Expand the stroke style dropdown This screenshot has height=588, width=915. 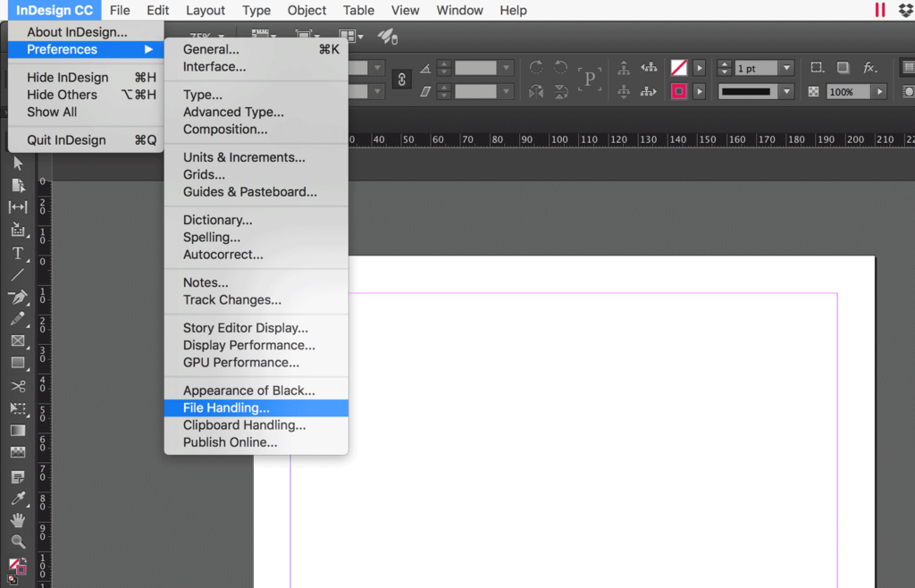click(786, 91)
